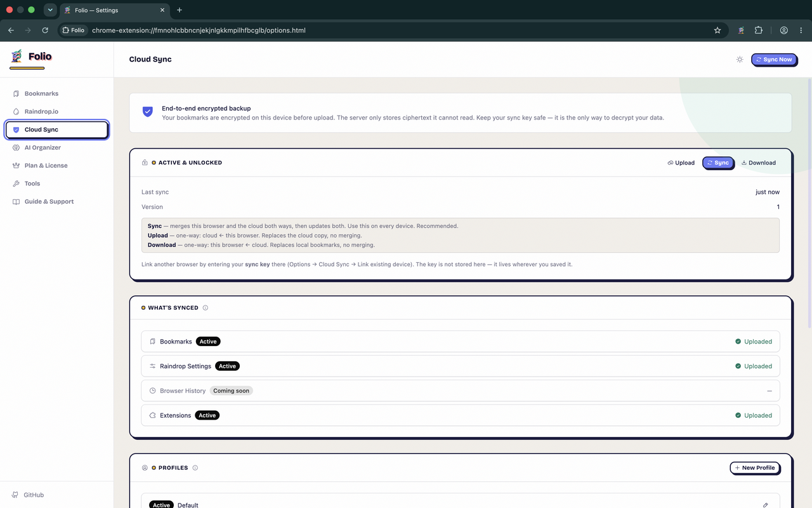The image size is (812, 508).
Task: Click the shield icon in encrypted backup banner
Action: point(148,112)
